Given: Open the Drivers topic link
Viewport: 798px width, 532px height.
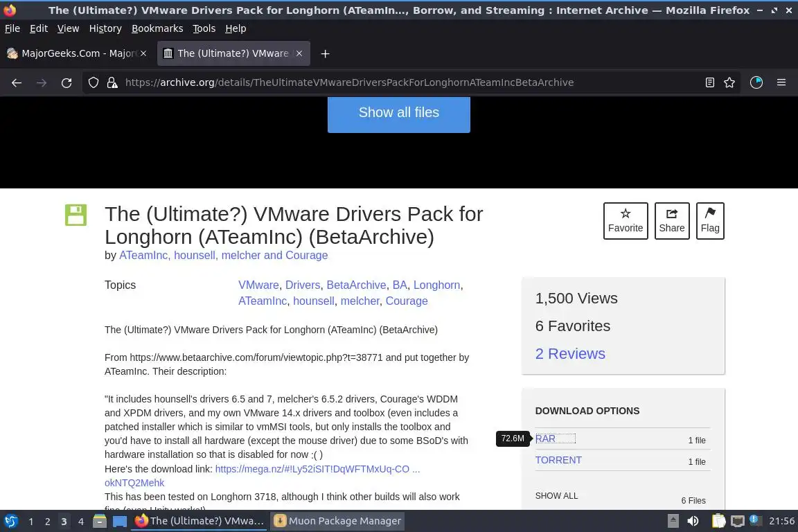Looking at the screenshot, I should point(303,285).
